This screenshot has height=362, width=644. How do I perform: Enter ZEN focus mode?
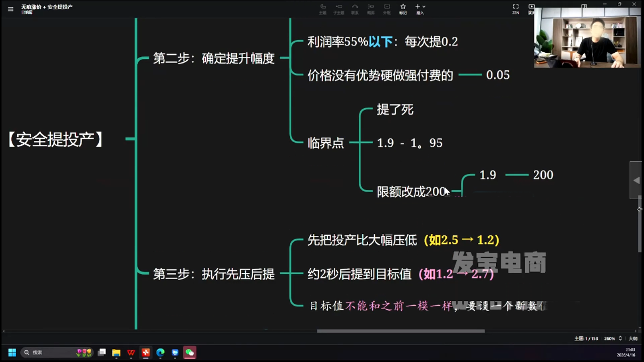pos(516,8)
